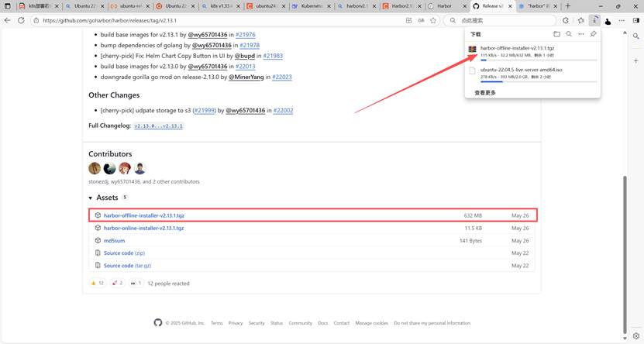Viewport: 644px width, 344px height.
Task: Switch to the first k8s tab
Action: 37,6
